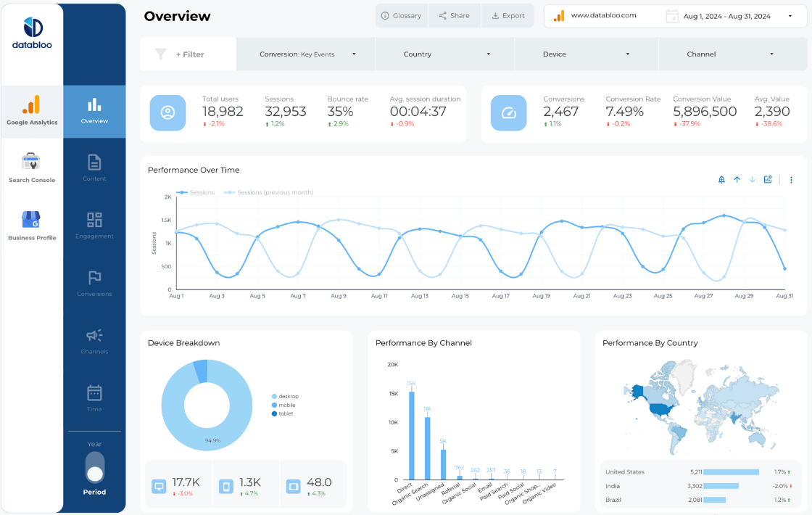Click the Total users value 18,982
Screen dimensions: 812x515
click(x=223, y=112)
